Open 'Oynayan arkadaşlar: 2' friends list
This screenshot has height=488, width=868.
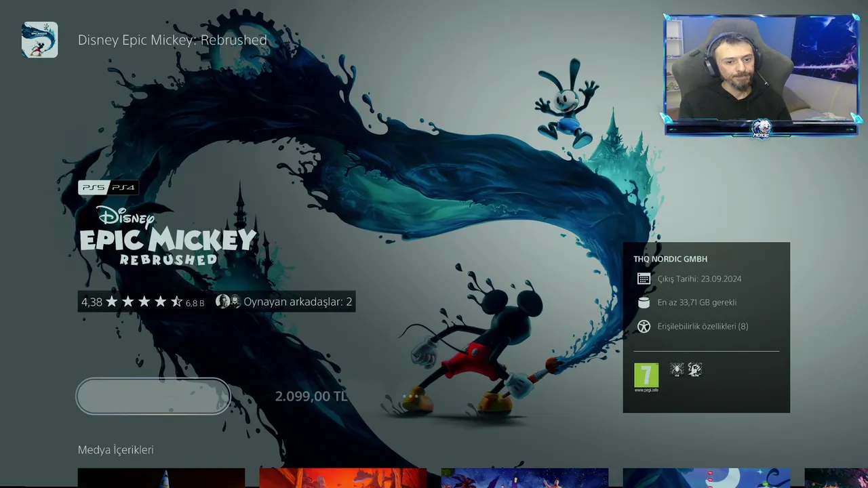coord(298,302)
